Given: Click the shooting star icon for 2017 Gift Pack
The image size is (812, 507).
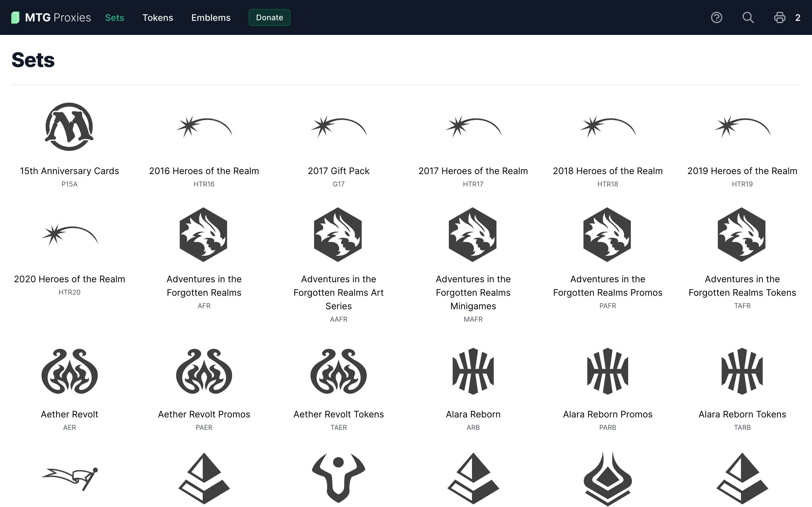Looking at the screenshot, I should (339, 127).
